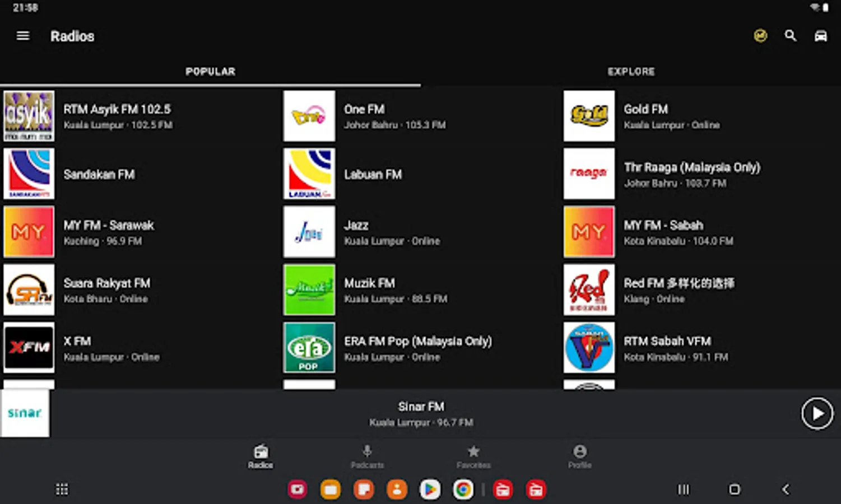
Task: Tap the Thr Raaga station logo
Action: pyautogui.click(x=589, y=174)
